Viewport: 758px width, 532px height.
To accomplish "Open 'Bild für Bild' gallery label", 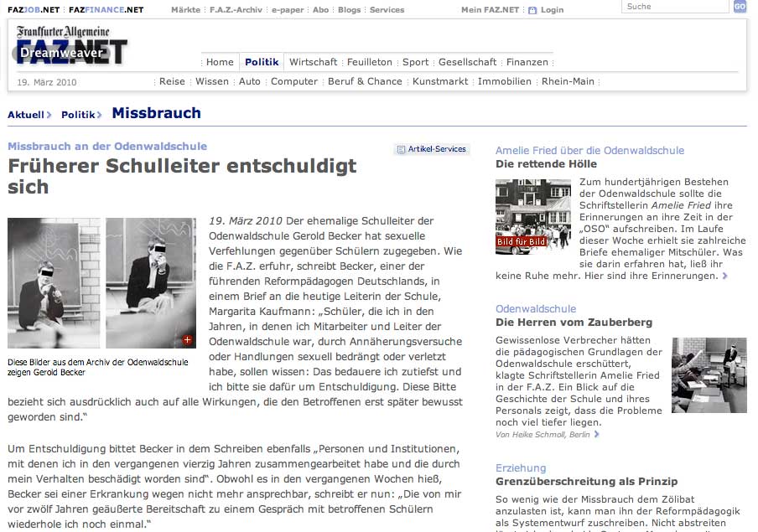I will coord(521,241).
